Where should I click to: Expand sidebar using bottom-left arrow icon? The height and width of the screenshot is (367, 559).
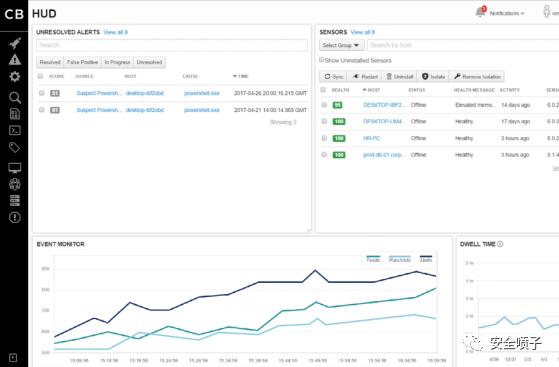13,358
